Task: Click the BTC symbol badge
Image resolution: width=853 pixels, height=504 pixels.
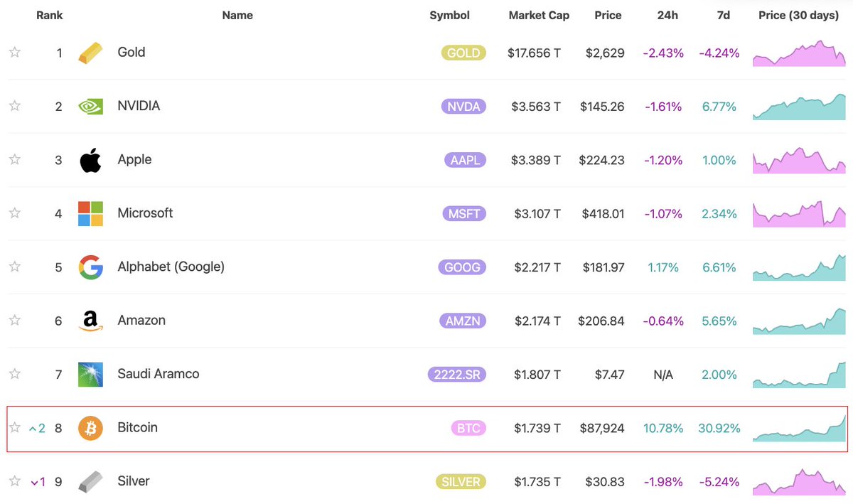Action: pos(468,428)
